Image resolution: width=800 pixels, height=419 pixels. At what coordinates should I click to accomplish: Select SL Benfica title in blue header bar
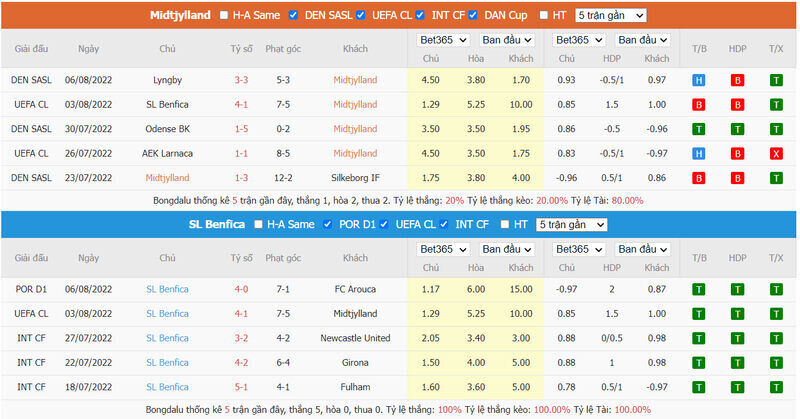[x=217, y=225]
